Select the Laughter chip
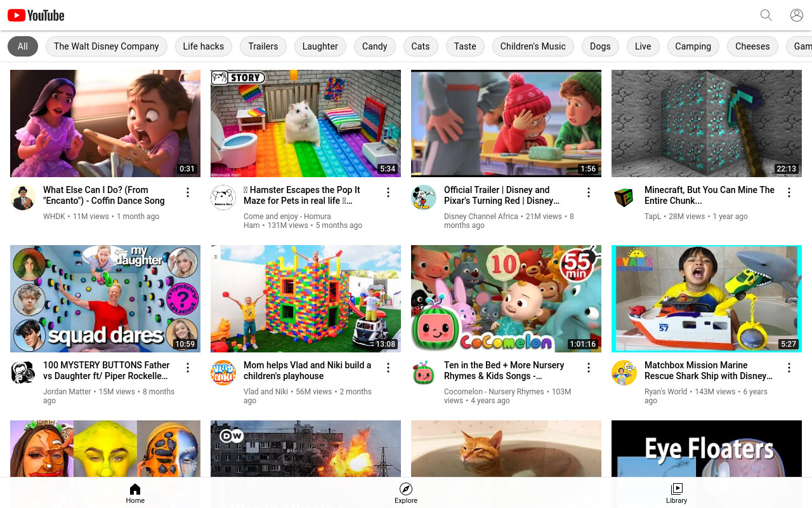Screen dimensions: 812x508 (x=320, y=46)
